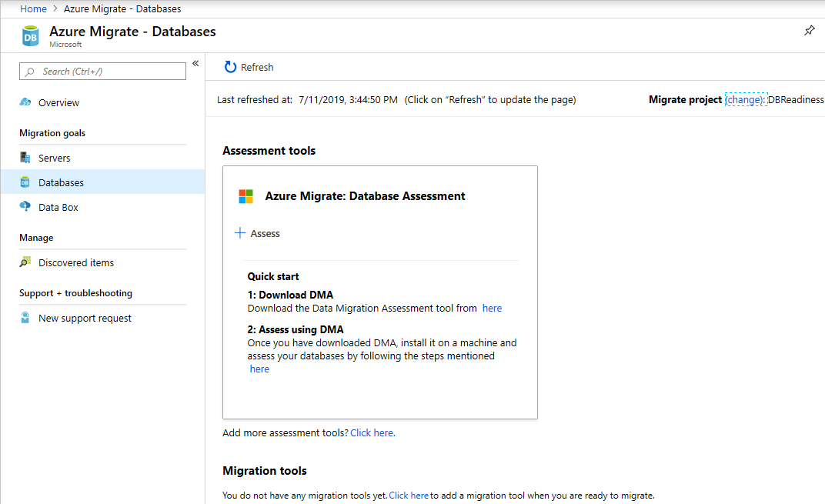This screenshot has width=825, height=504.
Task: Click the '1: Download DMA' step title
Action: [290, 295]
